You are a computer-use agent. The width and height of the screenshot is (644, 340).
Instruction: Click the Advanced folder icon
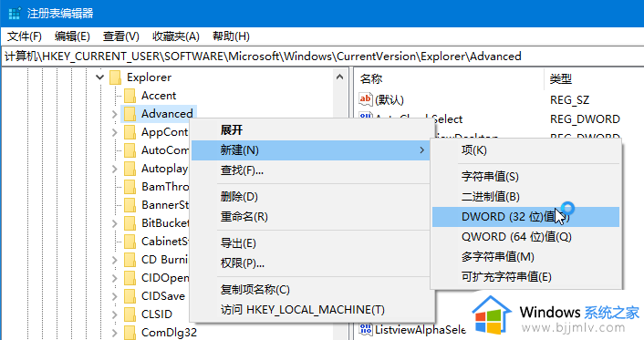(x=130, y=114)
